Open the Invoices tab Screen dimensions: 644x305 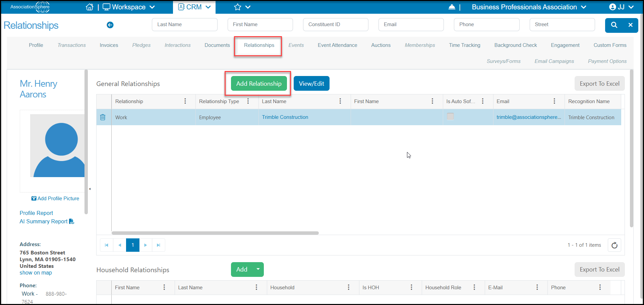109,45
